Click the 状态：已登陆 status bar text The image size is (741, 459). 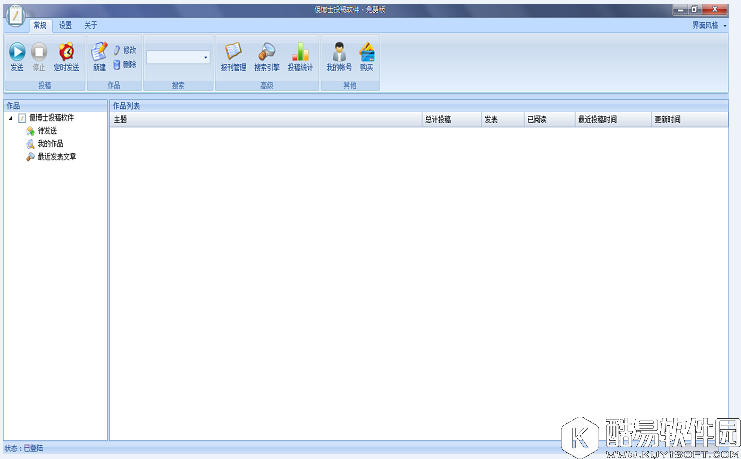tap(24, 448)
